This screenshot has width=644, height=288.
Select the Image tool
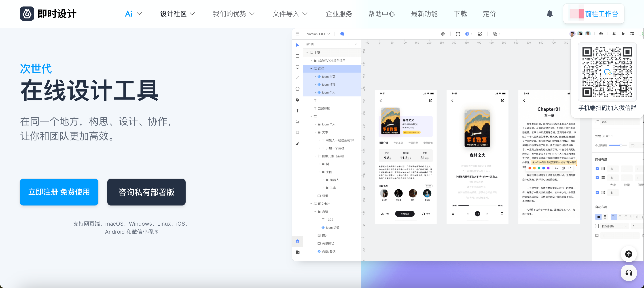click(x=297, y=121)
